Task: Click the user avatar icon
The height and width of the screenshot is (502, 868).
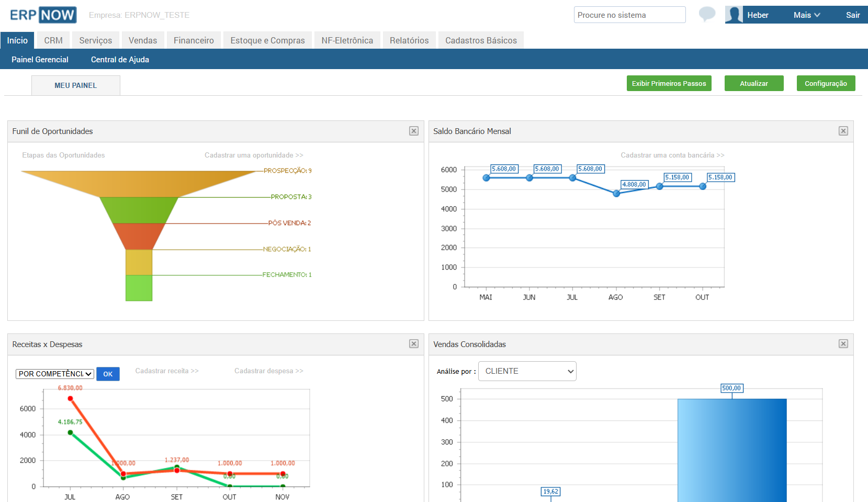Action: tap(734, 15)
